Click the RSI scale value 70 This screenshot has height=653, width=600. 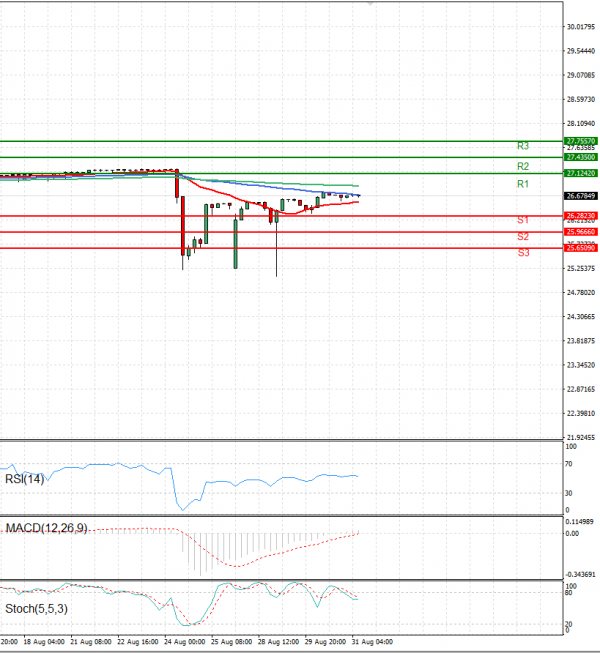(568, 464)
